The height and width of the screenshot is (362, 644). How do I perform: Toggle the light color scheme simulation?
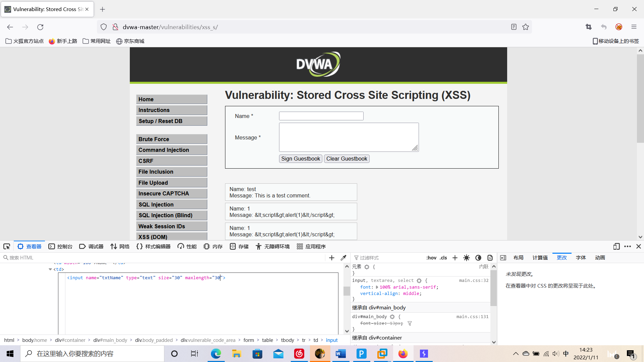point(467,257)
